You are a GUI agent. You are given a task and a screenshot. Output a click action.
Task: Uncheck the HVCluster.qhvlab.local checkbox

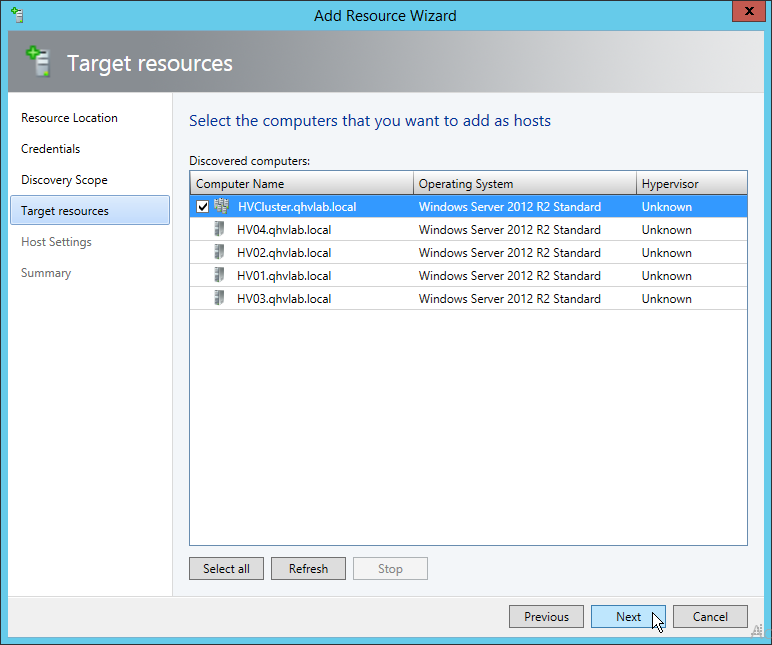203,207
